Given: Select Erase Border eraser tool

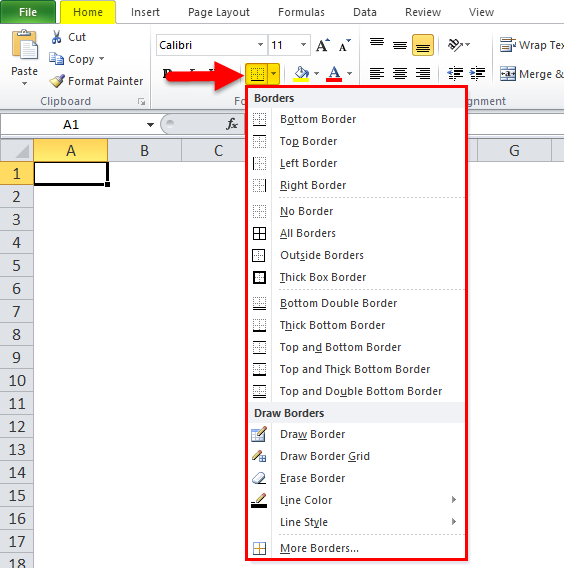Looking at the screenshot, I should click(x=357, y=478).
